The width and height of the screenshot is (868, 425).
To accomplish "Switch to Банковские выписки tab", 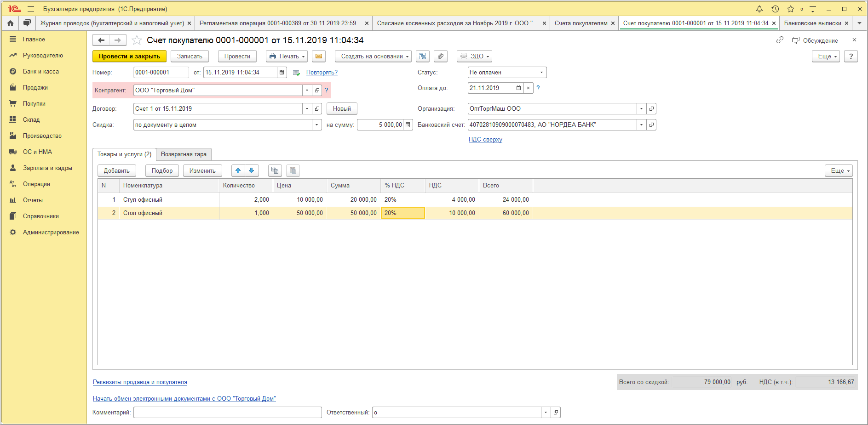I will [812, 23].
